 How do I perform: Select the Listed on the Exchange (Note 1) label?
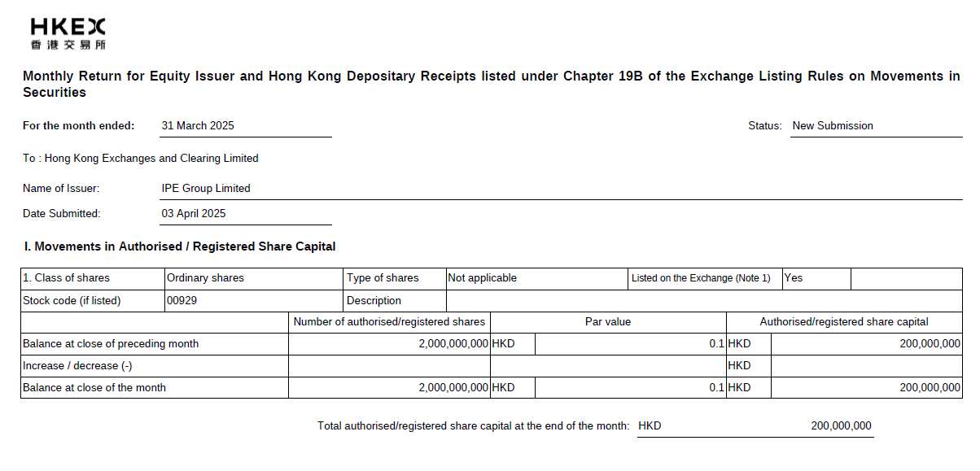point(701,278)
